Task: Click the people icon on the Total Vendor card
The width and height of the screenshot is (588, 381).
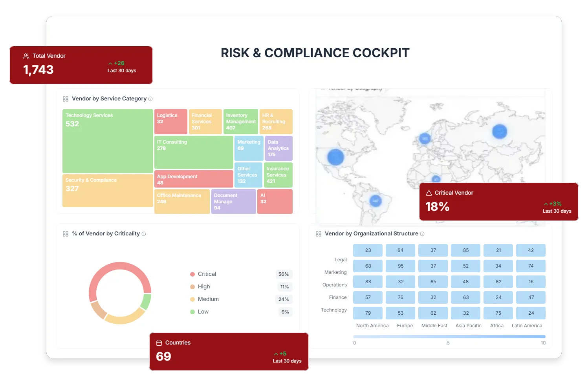Action: pyautogui.click(x=26, y=55)
